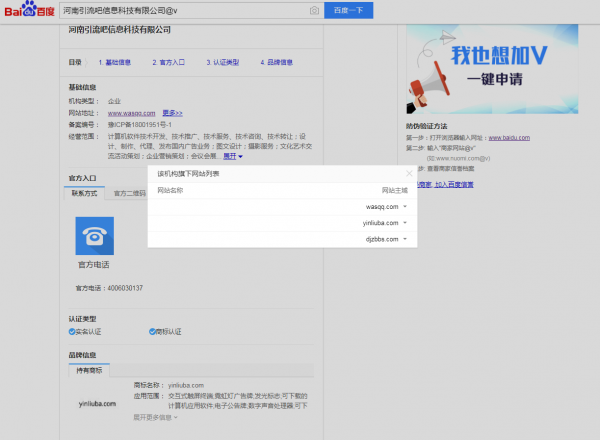Jump to 4. 品牌信息 section
The height and width of the screenshot is (440, 600).
[x=277, y=62]
